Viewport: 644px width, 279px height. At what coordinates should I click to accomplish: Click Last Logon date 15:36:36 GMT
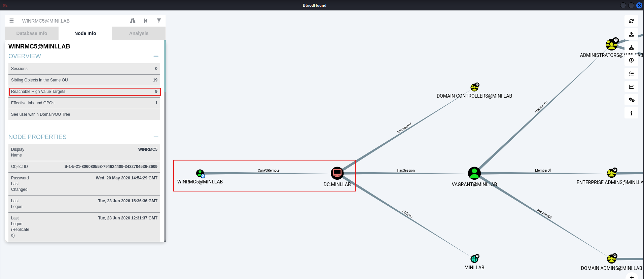coord(128,201)
